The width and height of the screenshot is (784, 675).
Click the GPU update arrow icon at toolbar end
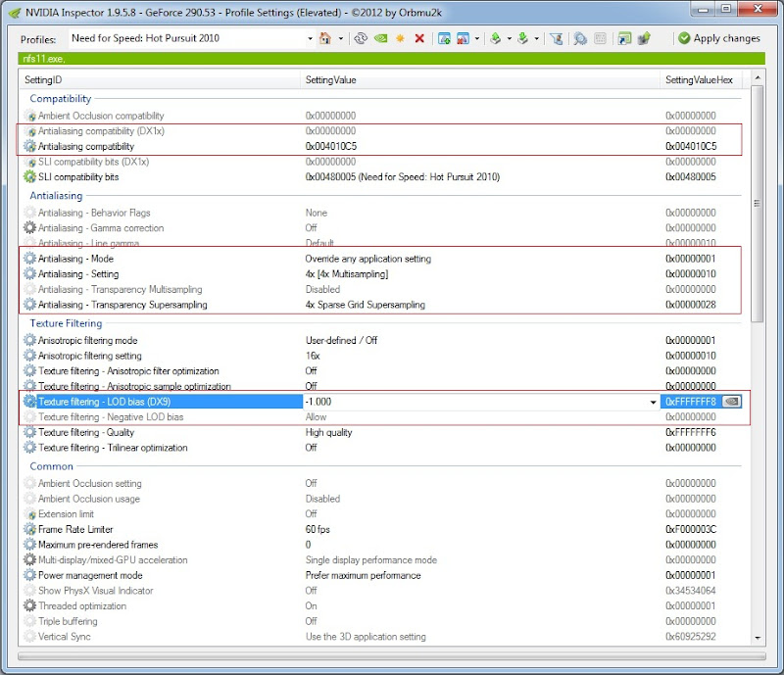(x=645, y=38)
